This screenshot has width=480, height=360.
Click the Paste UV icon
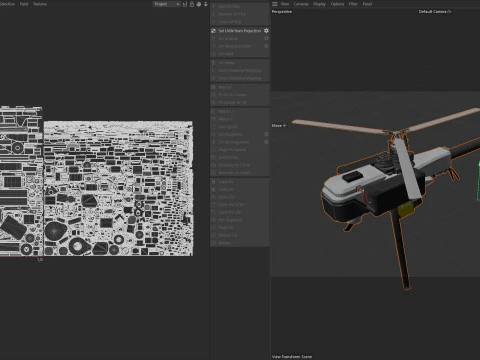(x=214, y=189)
